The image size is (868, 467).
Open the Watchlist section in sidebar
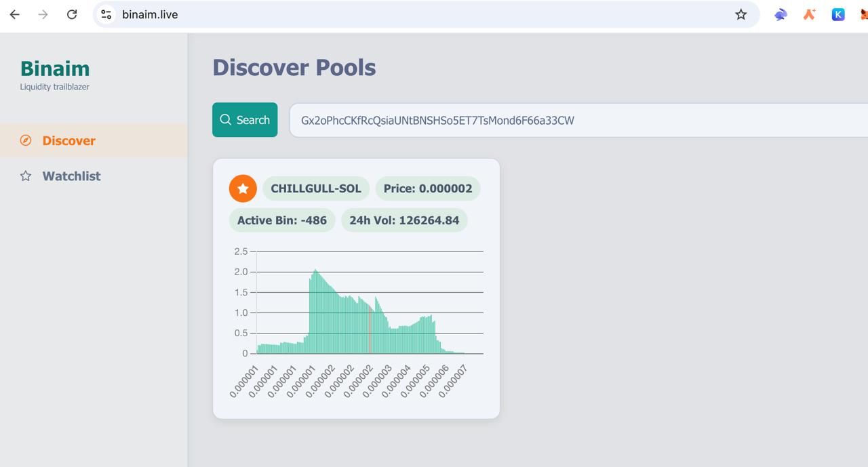click(71, 176)
